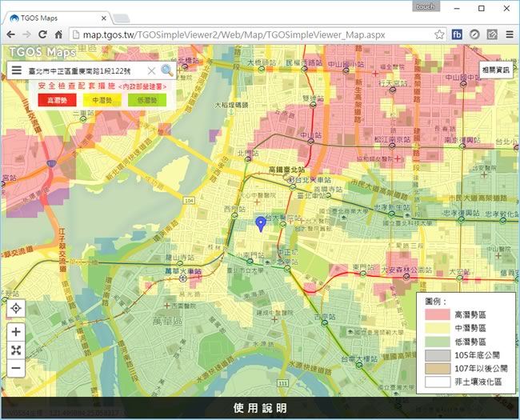Screen dimensions: 520x420
Task: Click the TGOS Maps logo text
Action: pos(42,52)
